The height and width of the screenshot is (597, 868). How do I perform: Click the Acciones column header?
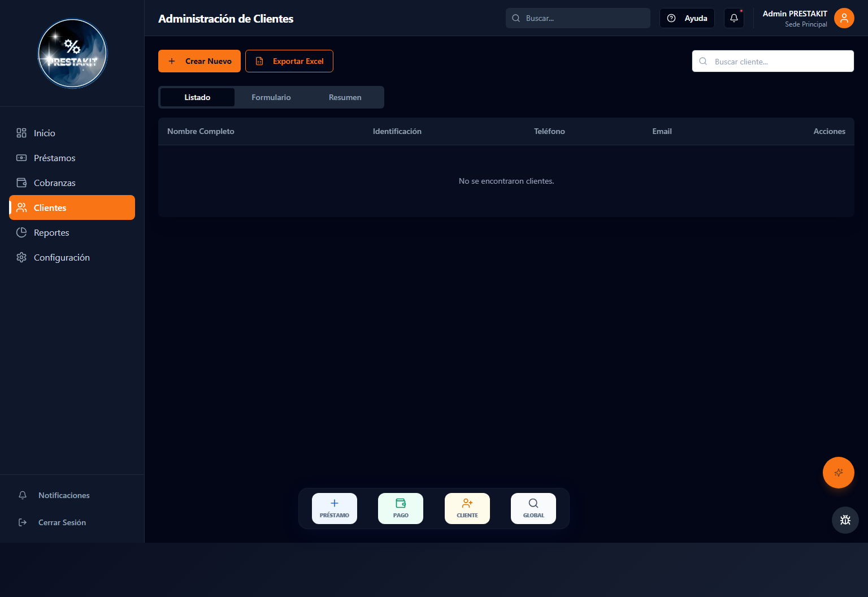click(830, 131)
